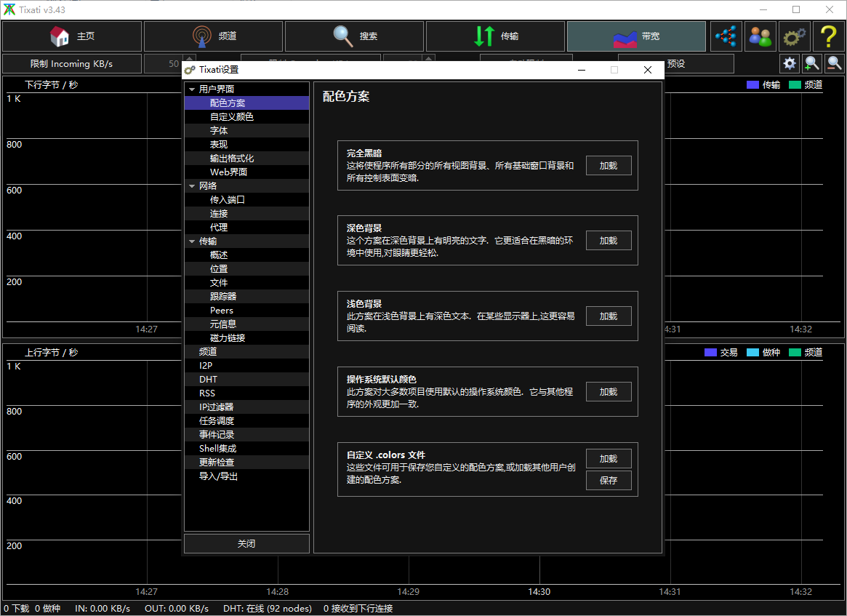847x616 pixels.
Task: Click the Tixati logo in title bar
Action: pyautogui.click(x=9, y=9)
